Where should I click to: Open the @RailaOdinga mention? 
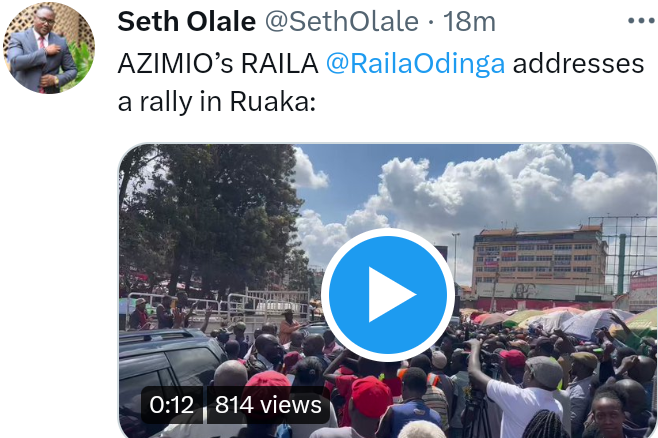pyautogui.click(x=415, y=63)
